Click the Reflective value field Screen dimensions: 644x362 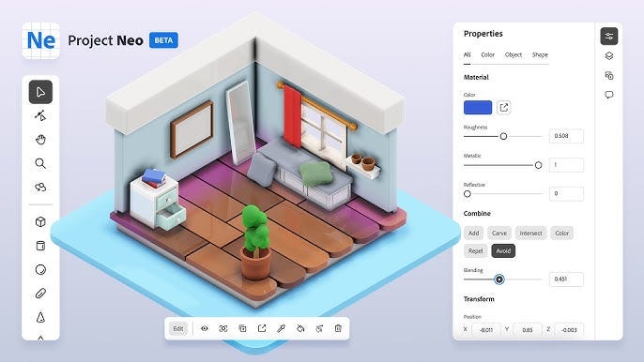566,193
